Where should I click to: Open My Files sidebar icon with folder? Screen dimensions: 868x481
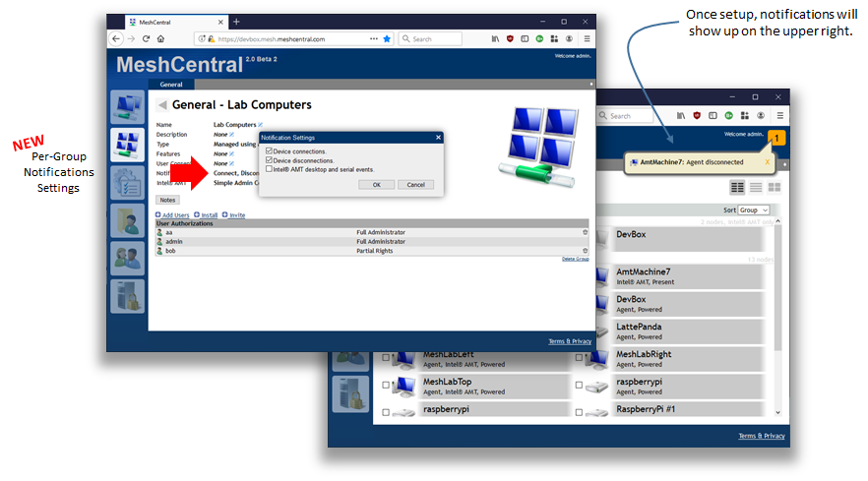[x=127, y=220]
